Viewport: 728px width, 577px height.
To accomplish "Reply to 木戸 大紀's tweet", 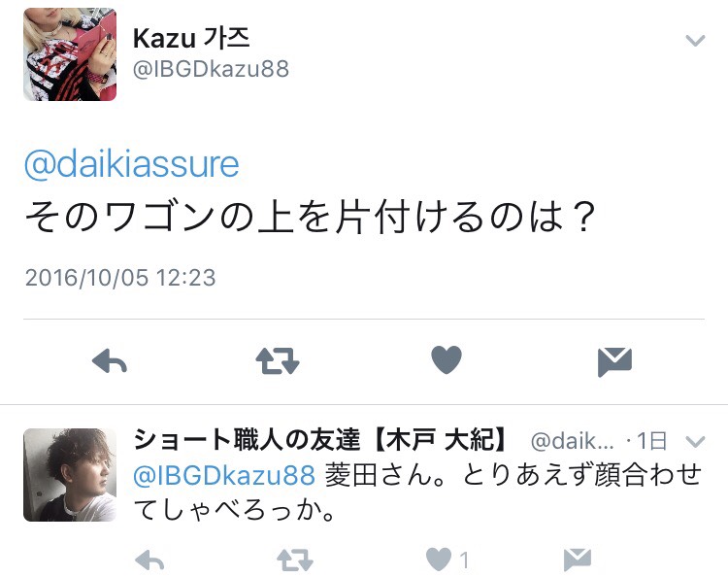I will [149, 560].
